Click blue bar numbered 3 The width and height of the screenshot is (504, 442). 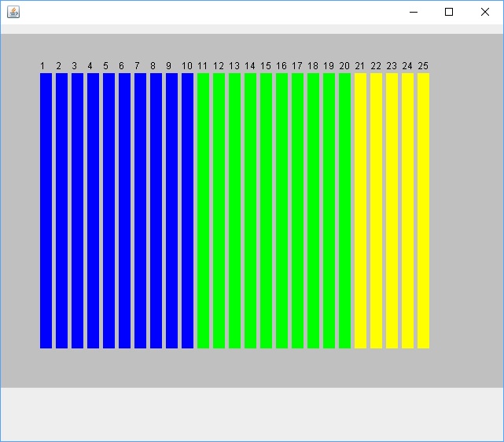pos(77,210)
